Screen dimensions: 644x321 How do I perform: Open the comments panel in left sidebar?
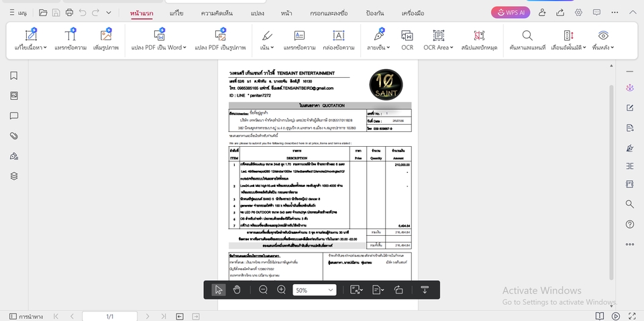point(14,116)
